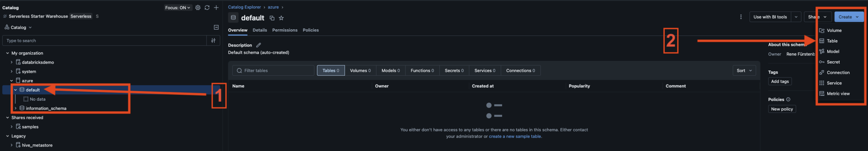
Task: Follow the create a new sample table link
Action: (x=515, y=136)
